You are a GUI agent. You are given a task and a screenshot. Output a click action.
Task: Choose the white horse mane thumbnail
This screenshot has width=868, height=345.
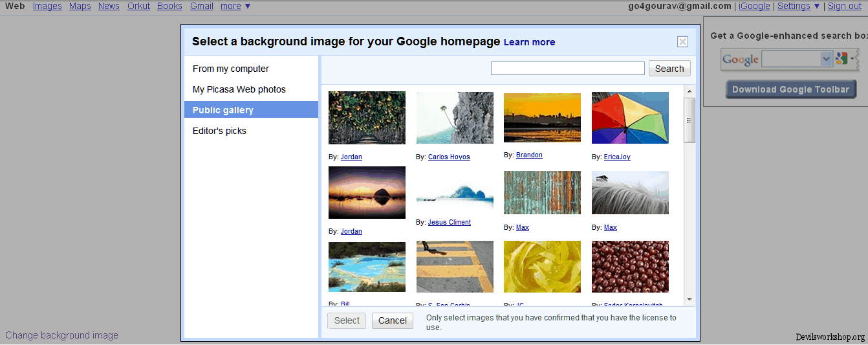pyautogui.click(x=630, y=192)
